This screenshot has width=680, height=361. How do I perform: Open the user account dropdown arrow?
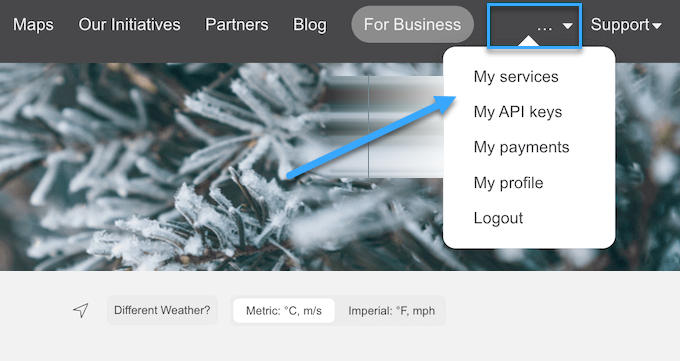567,26
